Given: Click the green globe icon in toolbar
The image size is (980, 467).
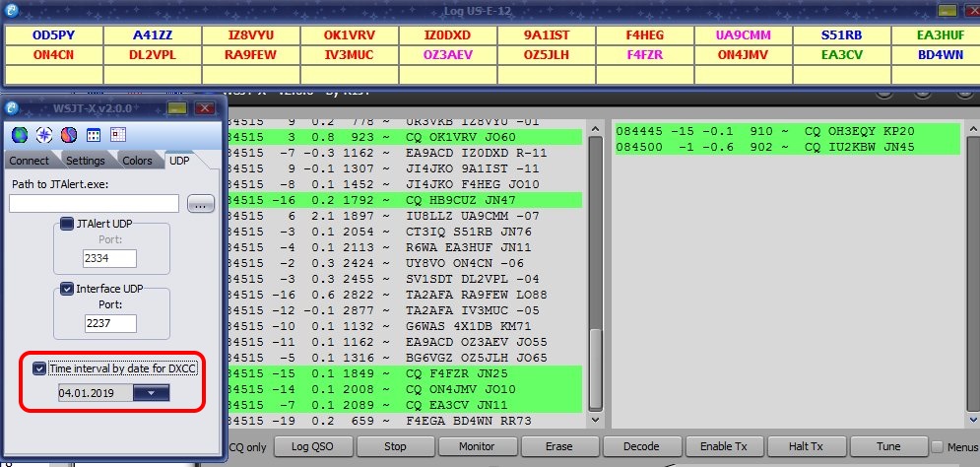Looking at the screenshot, I should [20, 135].
